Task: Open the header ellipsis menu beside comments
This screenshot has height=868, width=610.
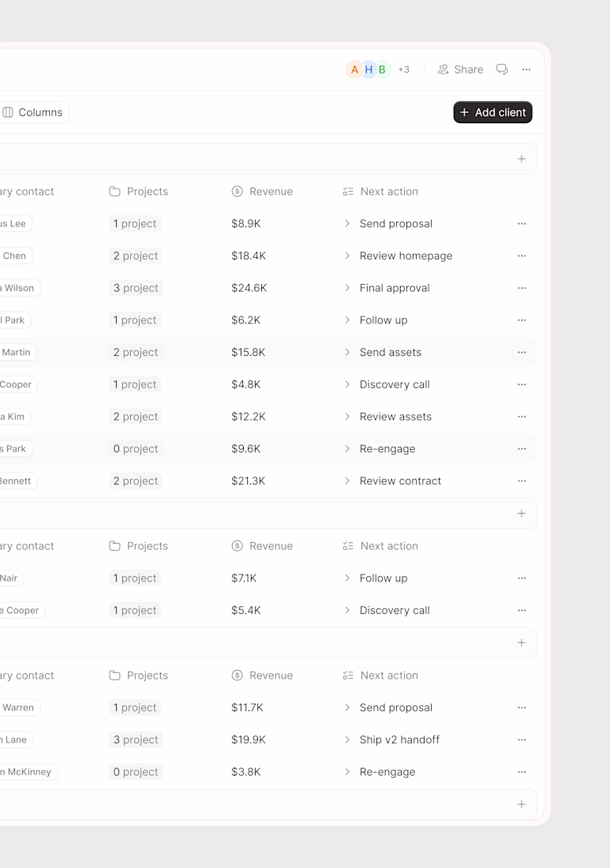Action: click(x=526, y=69)
